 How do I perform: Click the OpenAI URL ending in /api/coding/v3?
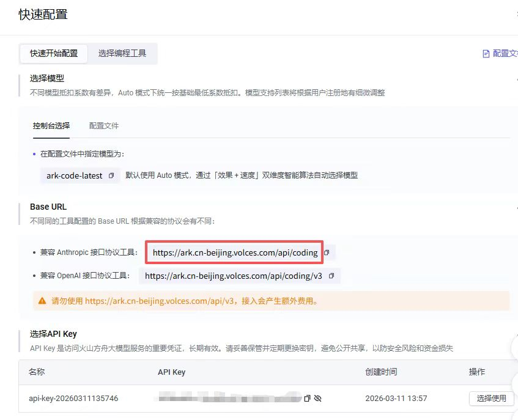pyautogui.click(x=234, y=276)
